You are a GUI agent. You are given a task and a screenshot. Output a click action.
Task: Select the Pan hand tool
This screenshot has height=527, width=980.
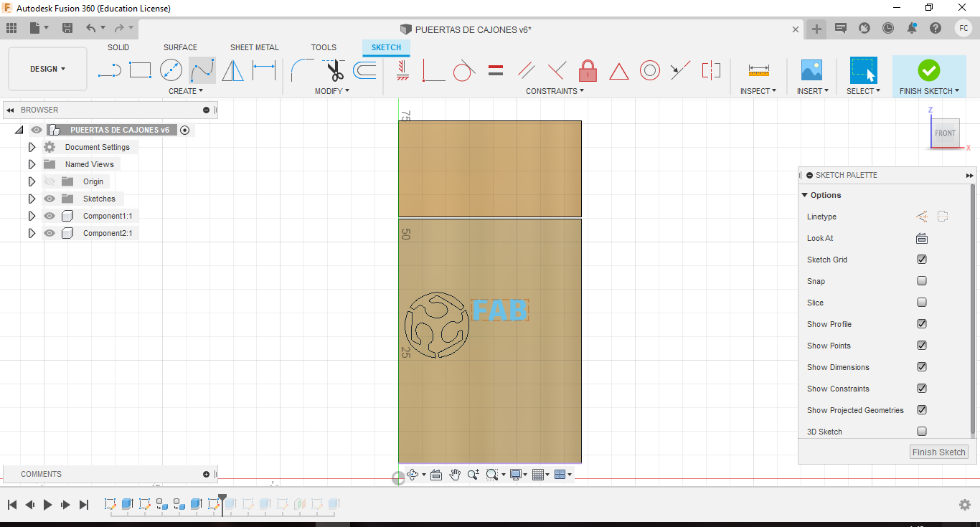pyautogui.click(x=455, y=475)
